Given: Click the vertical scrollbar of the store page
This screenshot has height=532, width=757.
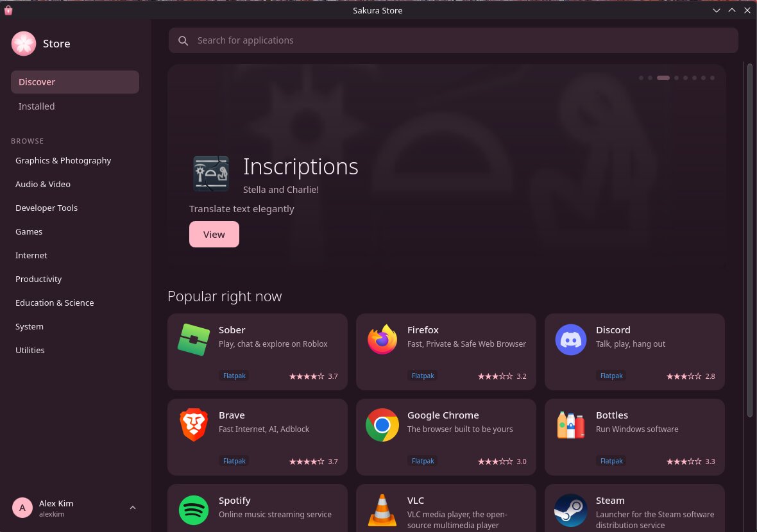Looking at the screenshot, I should [749, 240].
